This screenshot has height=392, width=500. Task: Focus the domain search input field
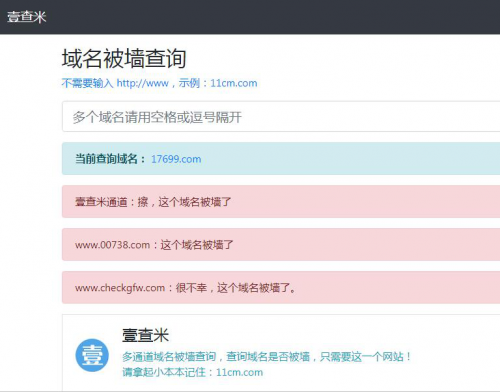point(281,117)
